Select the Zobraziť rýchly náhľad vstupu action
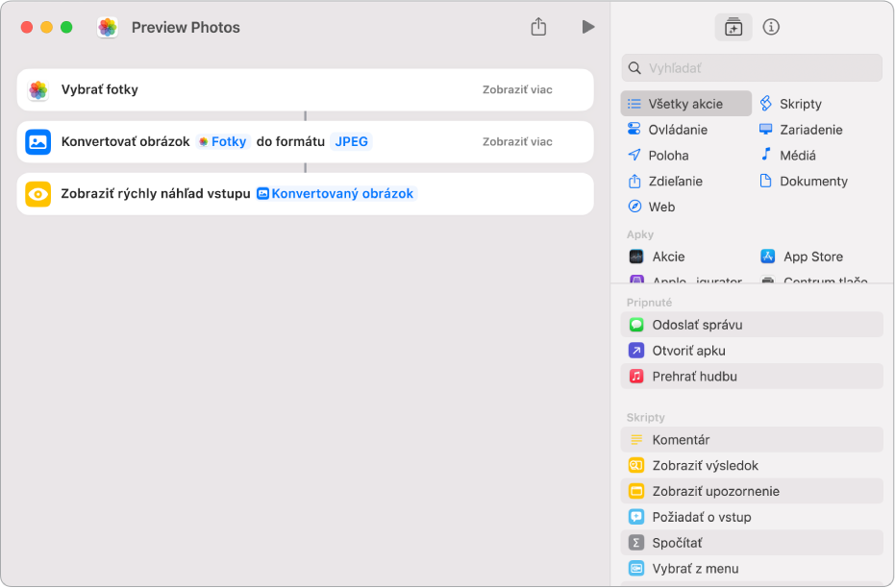The image size is (895, 588). click(306, 194)
